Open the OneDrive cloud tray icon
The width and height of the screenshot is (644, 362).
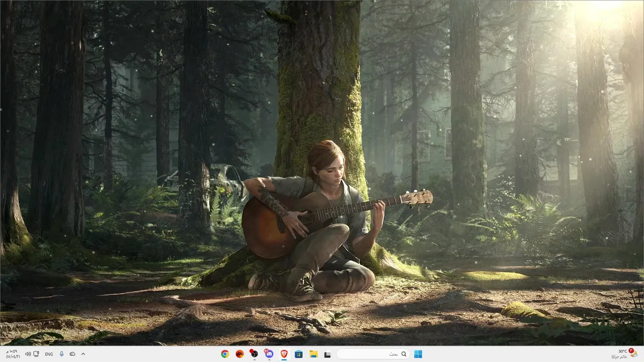tap(72, 354)
